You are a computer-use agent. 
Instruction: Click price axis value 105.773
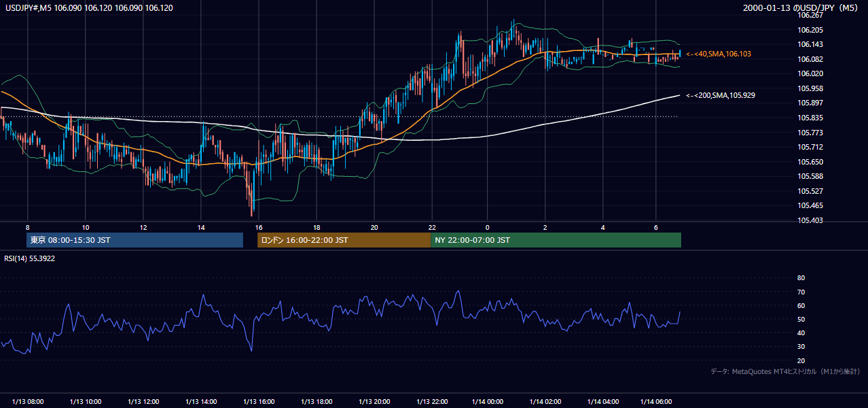810,133
